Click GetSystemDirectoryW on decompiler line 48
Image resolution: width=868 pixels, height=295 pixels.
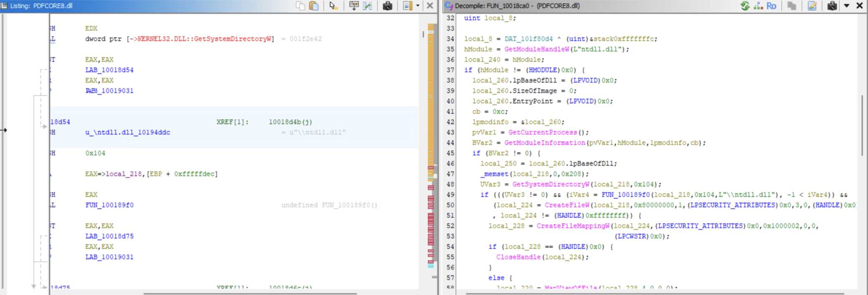(551, 184)
